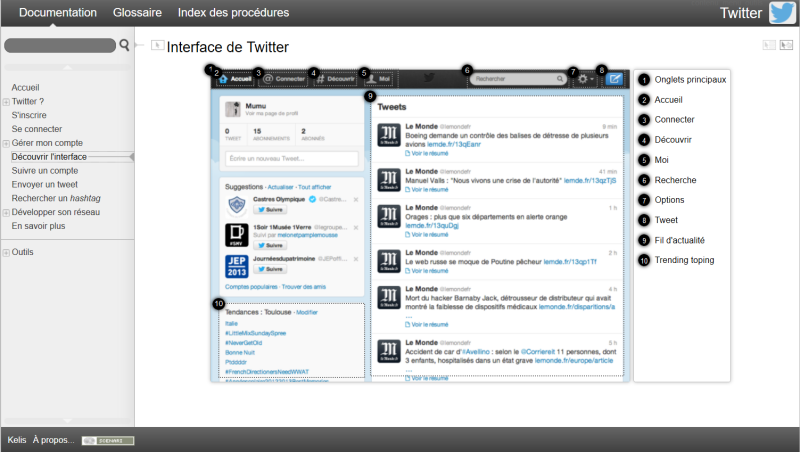The image size is (800, 452).
Task: Click the small icon left of page title
Action: point(157,45)
